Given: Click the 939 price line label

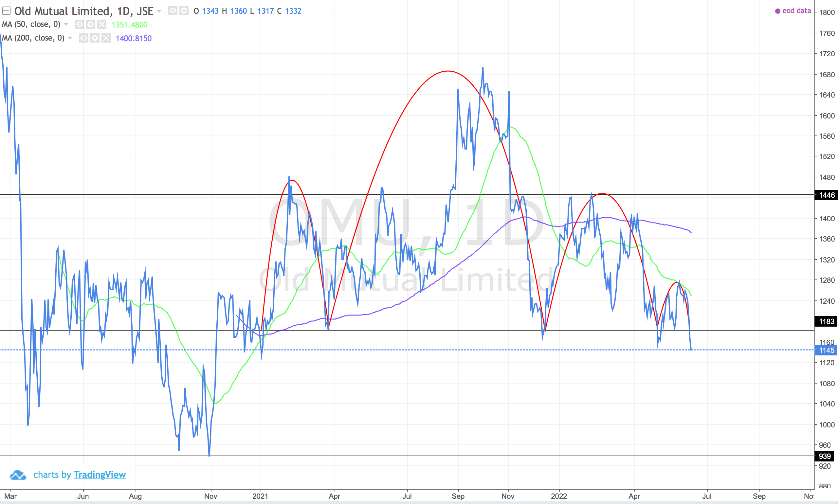Looking at the screenshot, I should (825, 457).
